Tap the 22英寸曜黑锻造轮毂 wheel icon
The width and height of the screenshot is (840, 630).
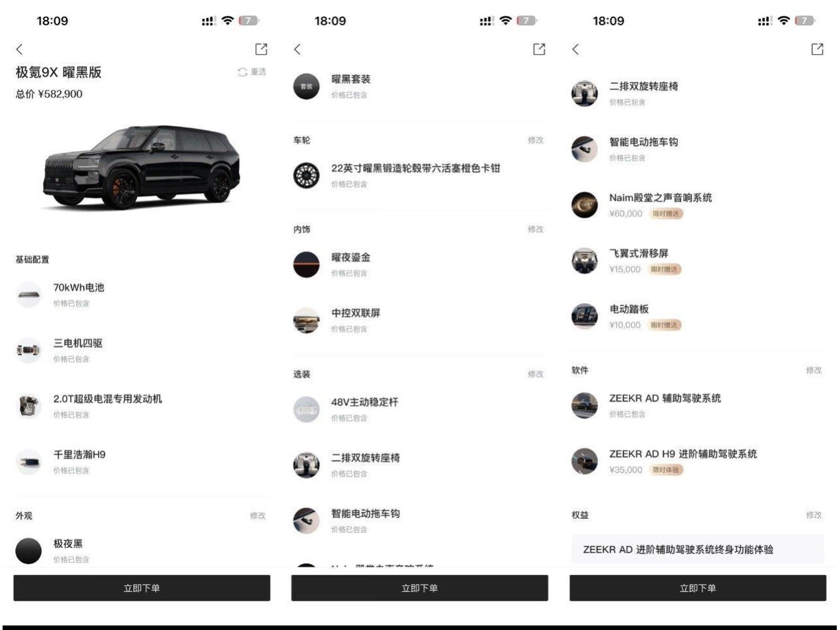tap(306, 175)
